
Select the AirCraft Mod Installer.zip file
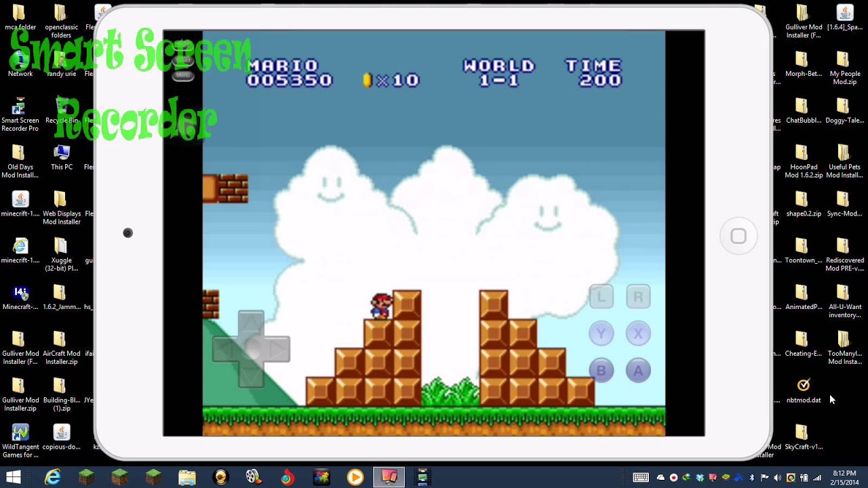tap(61, 348)
